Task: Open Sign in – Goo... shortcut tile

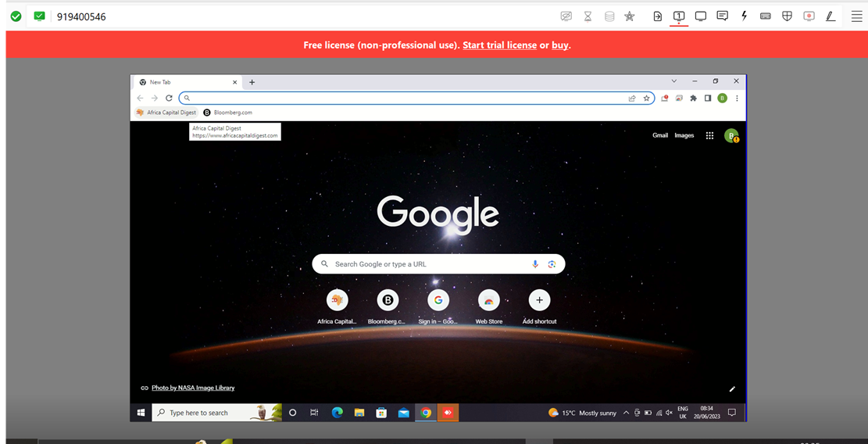Action: click(438, 306)
